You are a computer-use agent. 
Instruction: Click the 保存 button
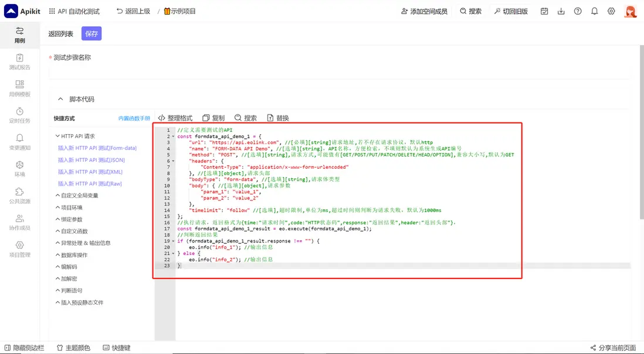click(91, 33)
